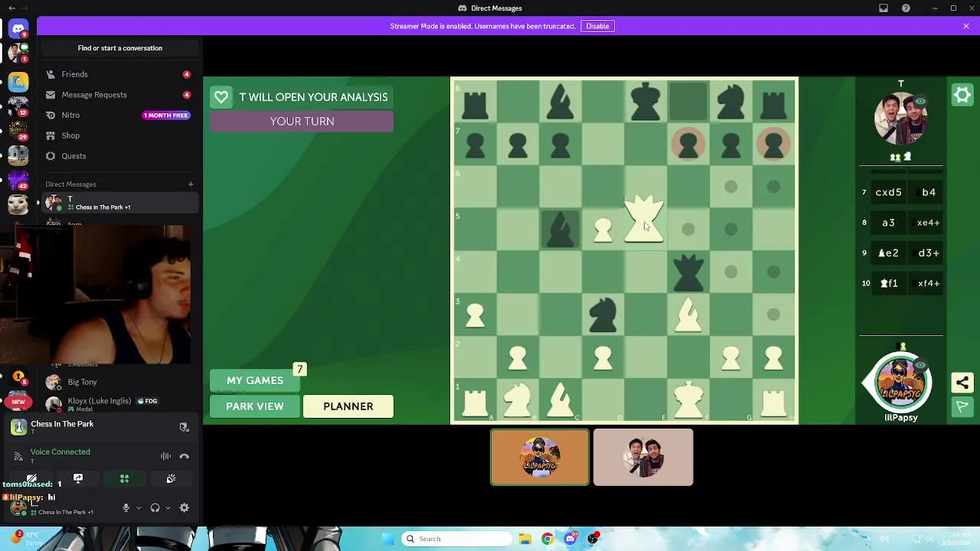Open Discord inbox icon in title bar

tap(883, 8)
